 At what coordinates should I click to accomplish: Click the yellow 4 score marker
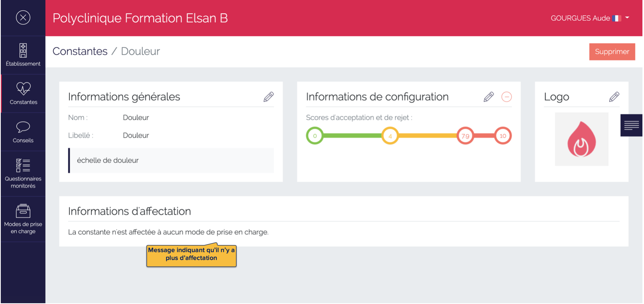tap(390, 136)
